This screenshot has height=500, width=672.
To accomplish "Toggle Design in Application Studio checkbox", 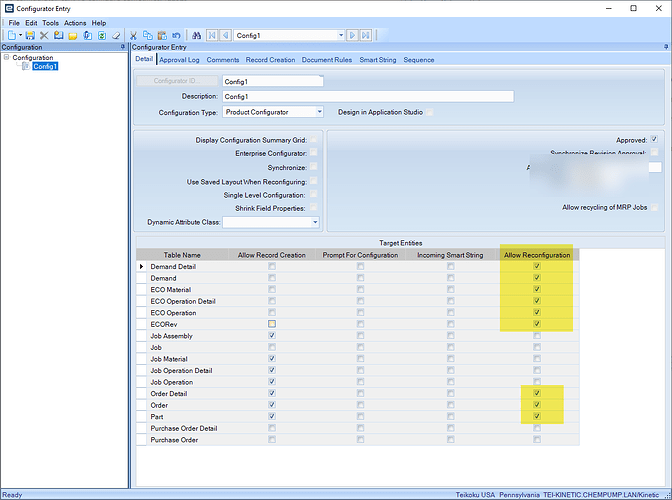I will click(429, 112).
